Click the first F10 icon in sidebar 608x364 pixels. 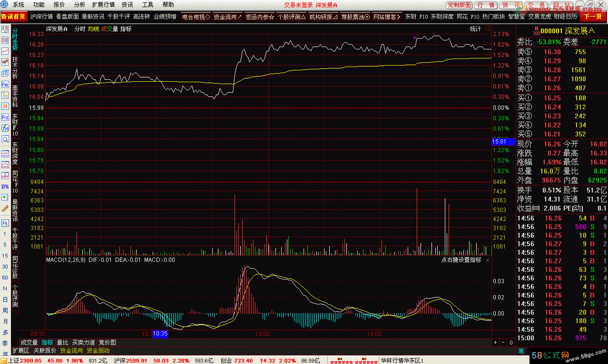tap(5, 84)
